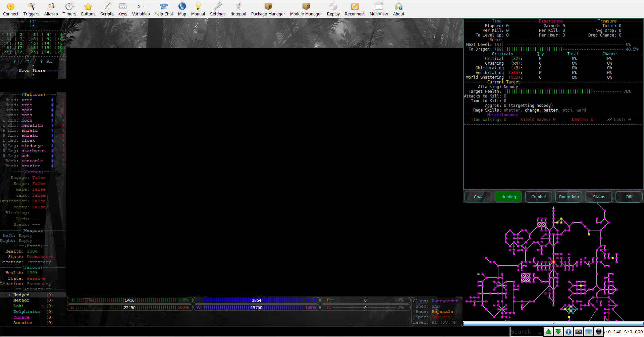Toggle MultiView mode
This screenshot has width=644, height=337.
[x=379, y=9]
